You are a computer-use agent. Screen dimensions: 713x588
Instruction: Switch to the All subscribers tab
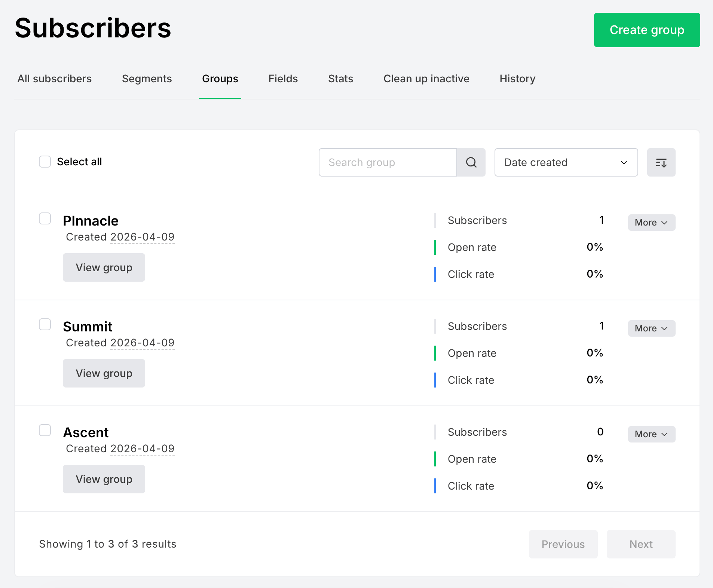pos(55,79)
